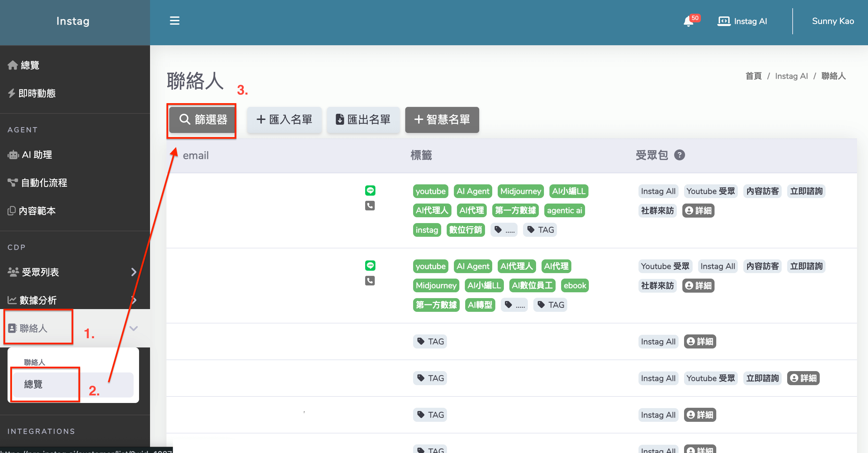Viewport: 868px width, 453px height.
Task: Click the tag ellipsis chip in first row
Action: (504, 230)
